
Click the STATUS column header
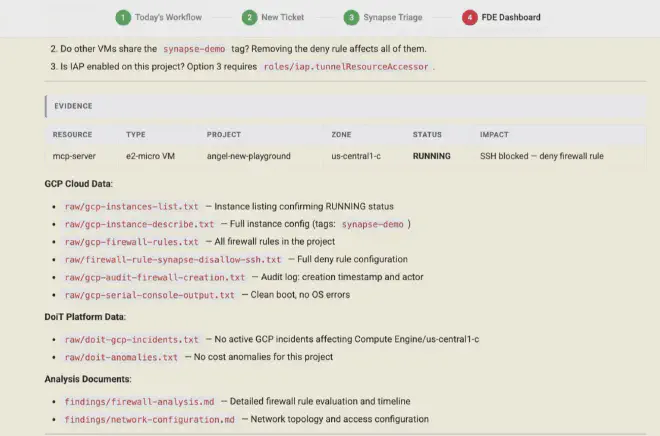427,135
